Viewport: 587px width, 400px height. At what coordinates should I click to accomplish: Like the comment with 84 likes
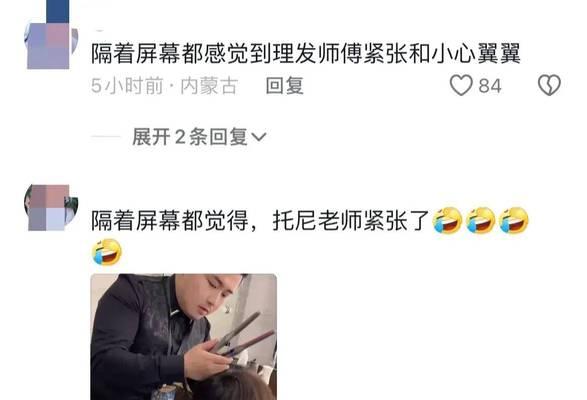pyautogui.click(x=461, y=85)
